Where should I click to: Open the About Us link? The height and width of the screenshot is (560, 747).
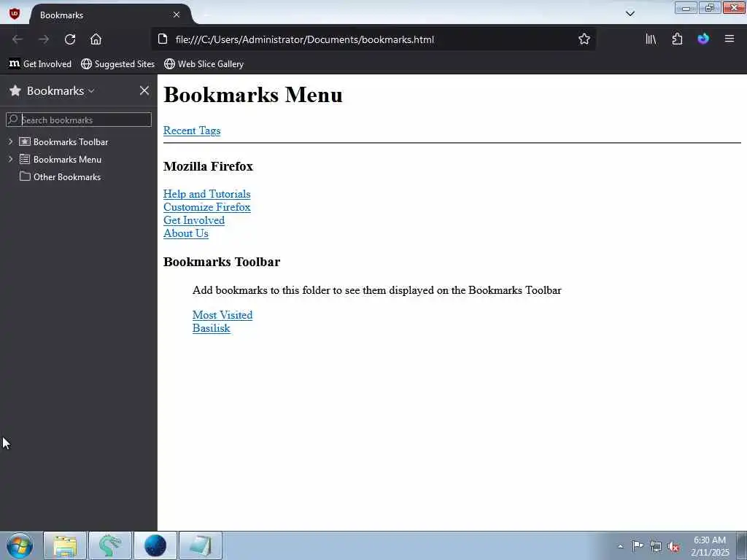[x=186, y=233]
